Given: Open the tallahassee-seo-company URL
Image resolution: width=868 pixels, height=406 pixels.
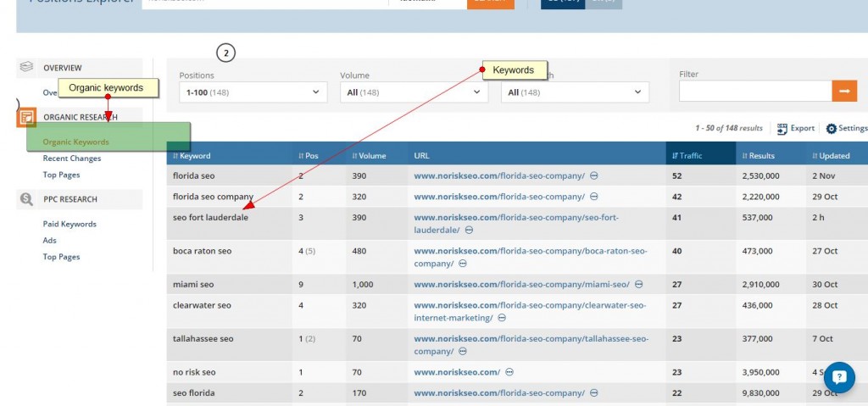Looking at the screenshot, I should 531,344.
